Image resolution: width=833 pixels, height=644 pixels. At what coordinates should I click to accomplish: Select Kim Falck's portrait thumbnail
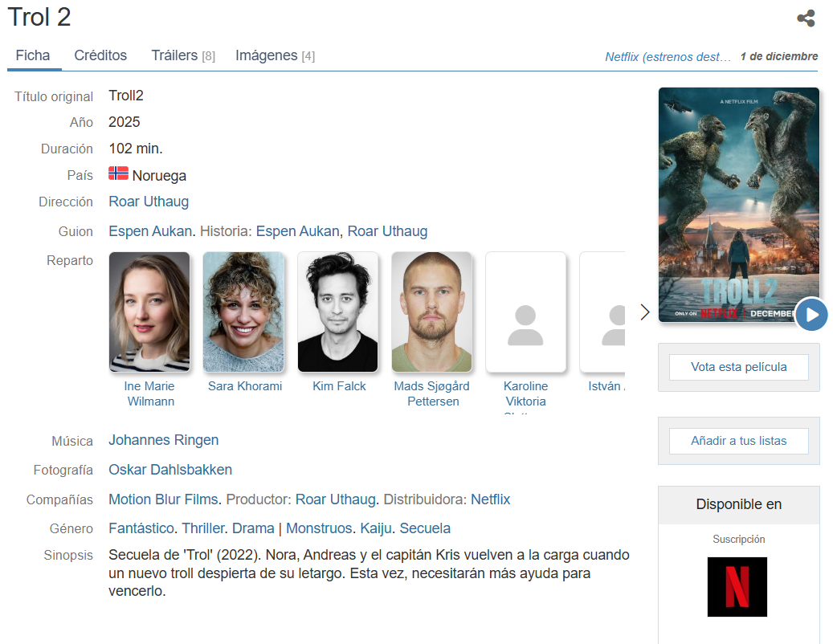click(337, 312)
